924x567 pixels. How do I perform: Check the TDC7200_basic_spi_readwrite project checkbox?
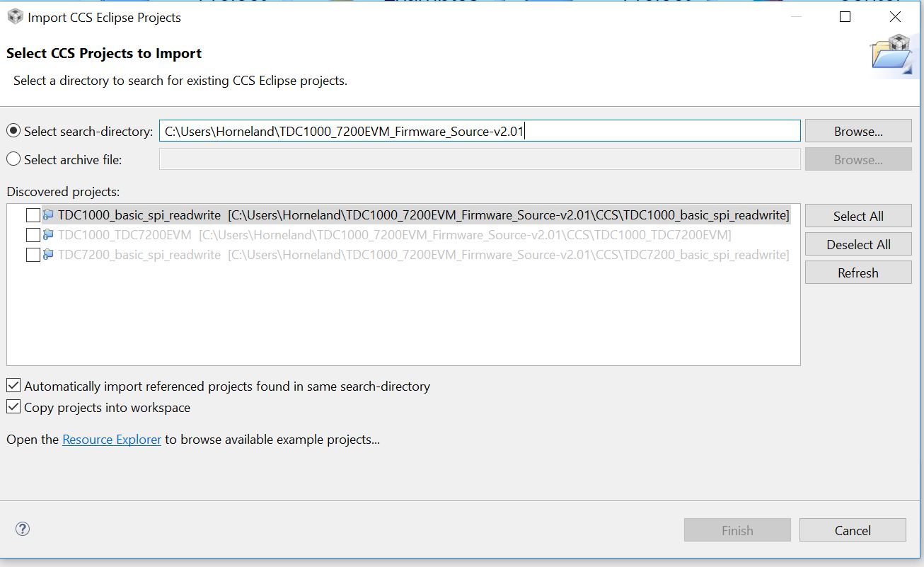(x=33, y=255)
